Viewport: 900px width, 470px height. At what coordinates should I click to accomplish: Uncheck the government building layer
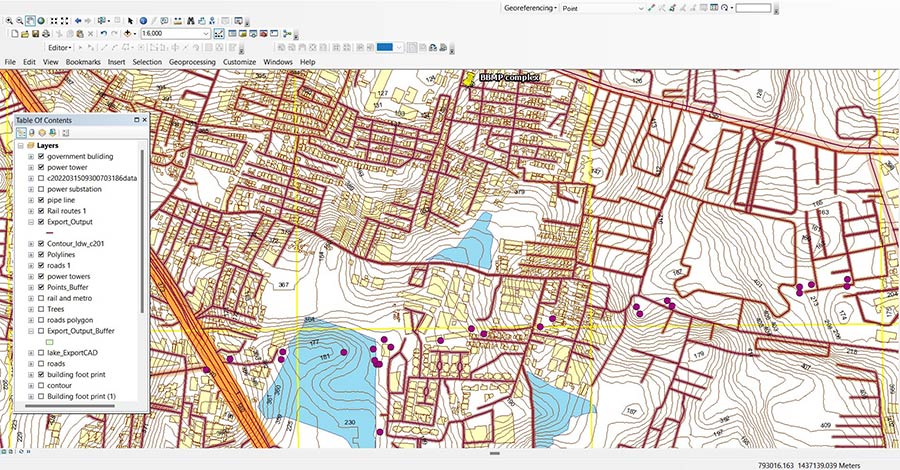(40, 156)
